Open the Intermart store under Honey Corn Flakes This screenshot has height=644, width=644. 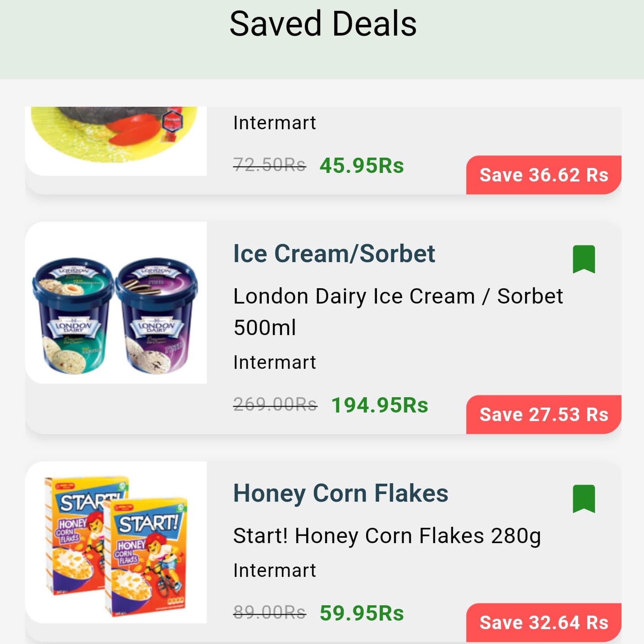(x=274, y=570)
